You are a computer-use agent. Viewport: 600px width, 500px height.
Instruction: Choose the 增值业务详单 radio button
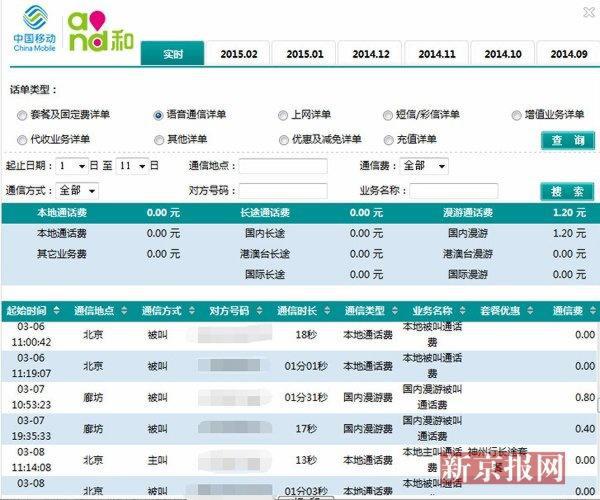coord(516,115)
